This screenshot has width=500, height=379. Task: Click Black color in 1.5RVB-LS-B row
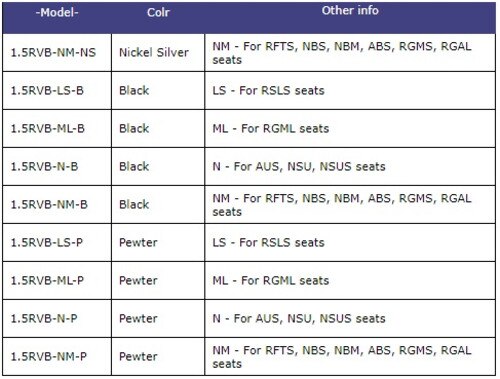pyautogui.click(x=134, y=91)
